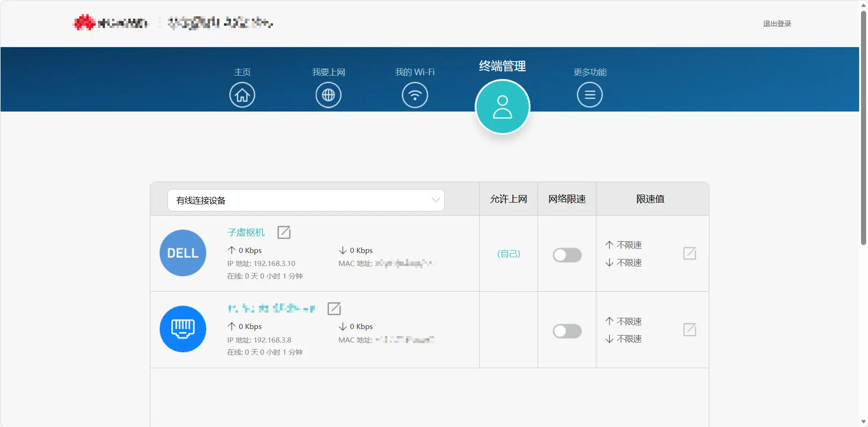Open the My Wi-Fi signal icon
868x427 pixels.
click(414, 95)
